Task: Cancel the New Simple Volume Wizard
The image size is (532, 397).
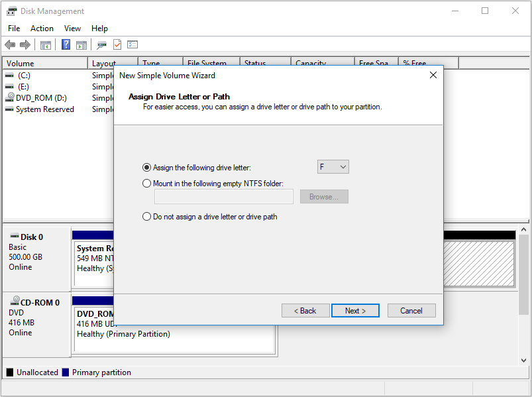Action: 411,310
